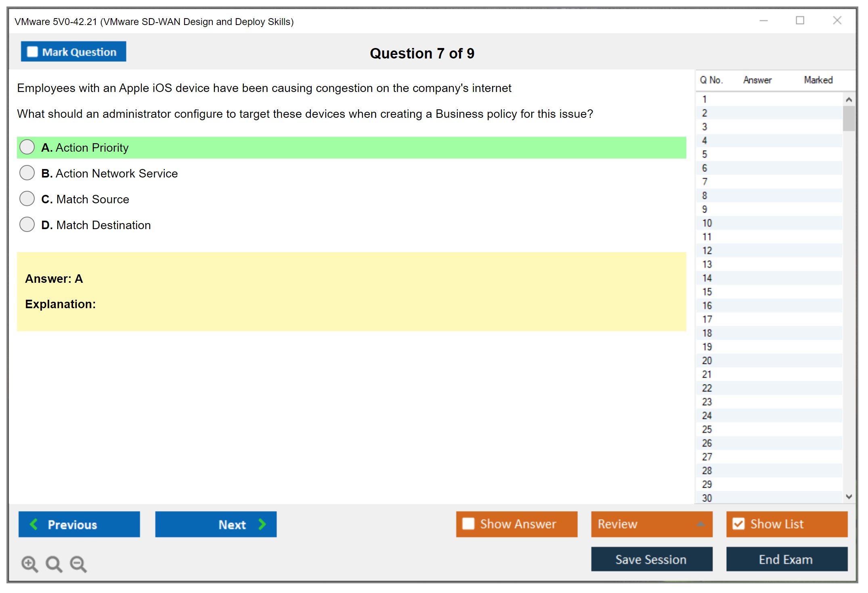Tick the Mark Question checkbox

[32, 52]
